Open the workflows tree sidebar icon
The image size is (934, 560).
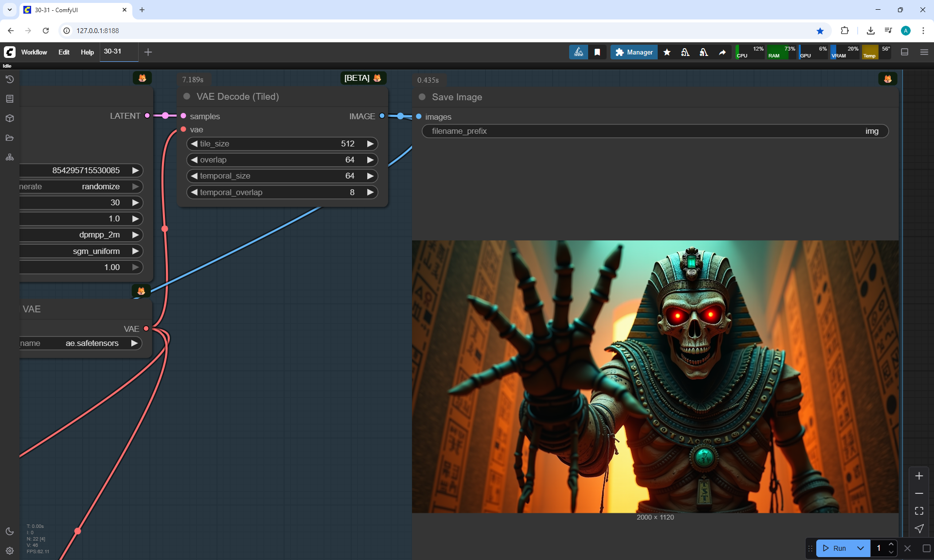point(10,157)
